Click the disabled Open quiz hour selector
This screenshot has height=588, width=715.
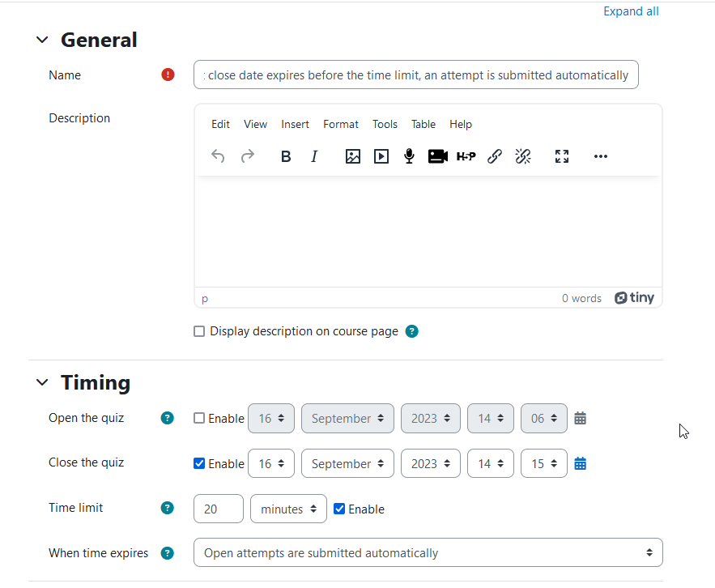click(491, 418)
